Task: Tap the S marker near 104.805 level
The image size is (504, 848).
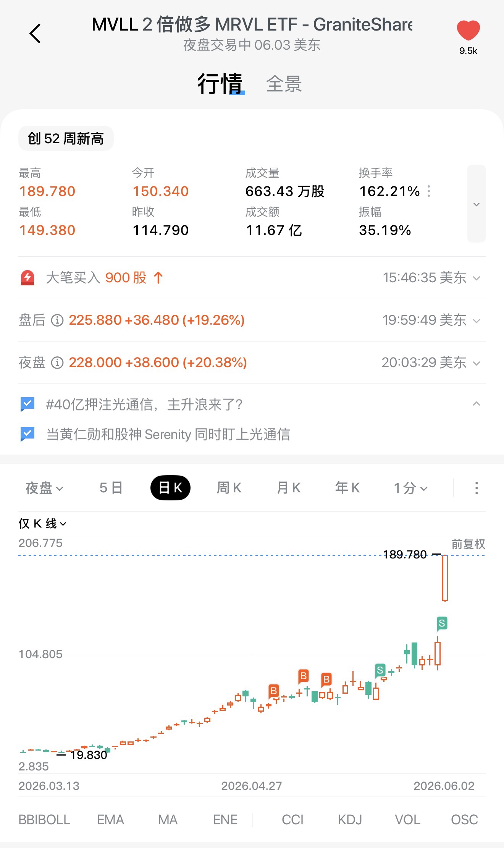Action: point(380,670)
